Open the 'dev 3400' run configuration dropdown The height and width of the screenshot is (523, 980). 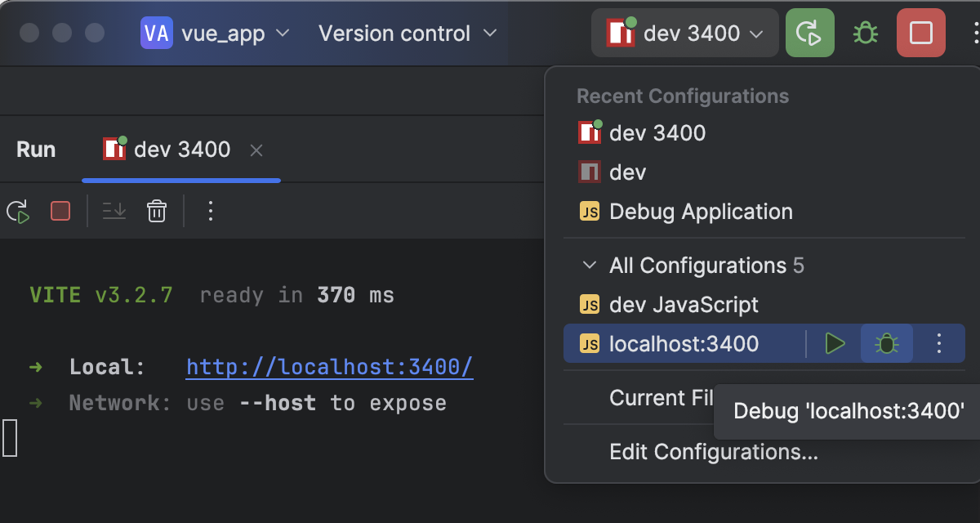pos(684,33)
